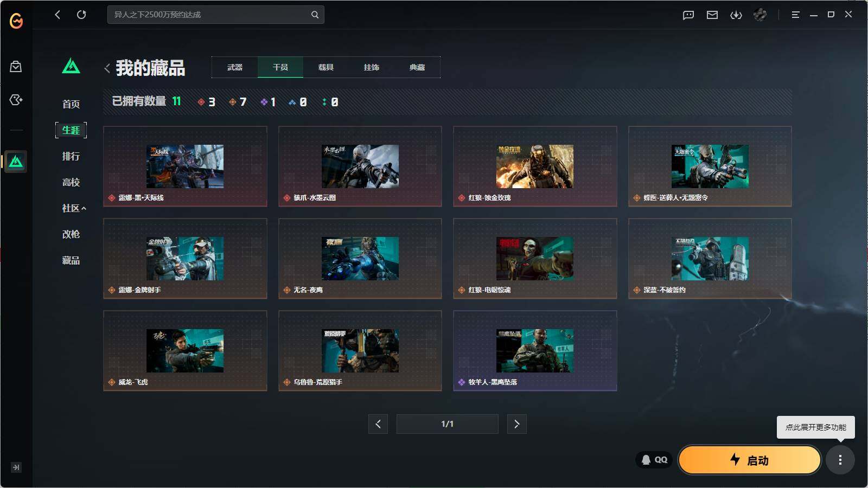Open 无名-夜鹰 operator card
Screen dimensions: 868x488
click(360, 259)
